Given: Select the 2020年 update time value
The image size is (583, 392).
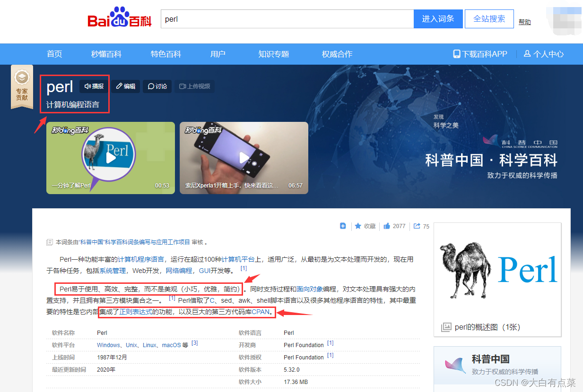Looking at the screenshot, I should pos(106,370).
